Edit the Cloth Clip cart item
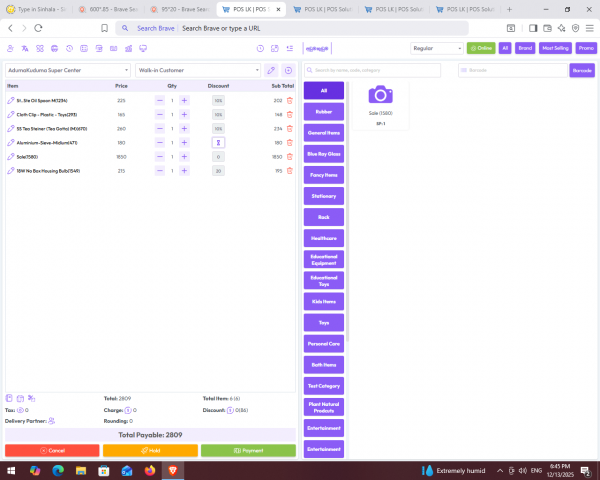The image size is (600, 480). pos(11,114)
